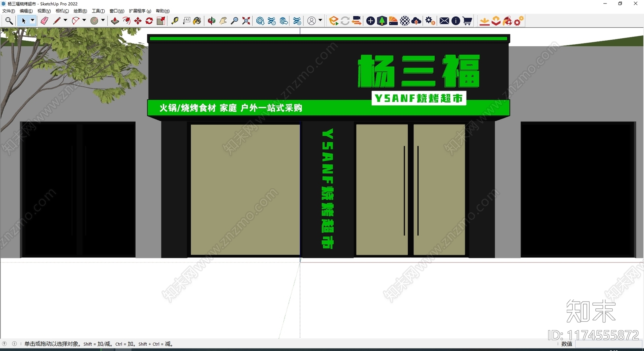This screenshot has width=644, height=351.
Task: Open the 绘图(R) menu
Action: coord(80,11)
